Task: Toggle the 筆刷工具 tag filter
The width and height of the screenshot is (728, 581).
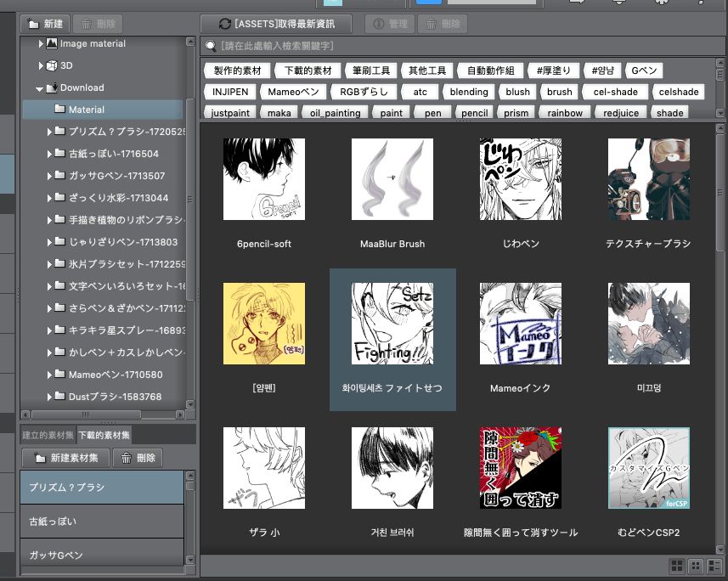Action: pos(373,71)
